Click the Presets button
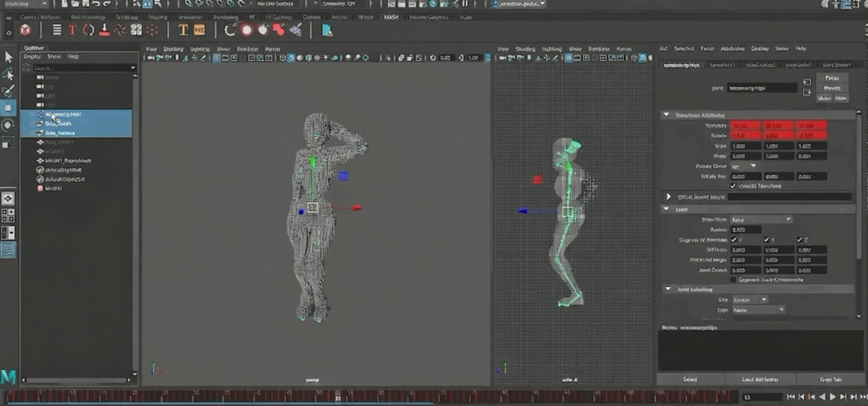This screenshot has width=868, height=406. [832, 88]
